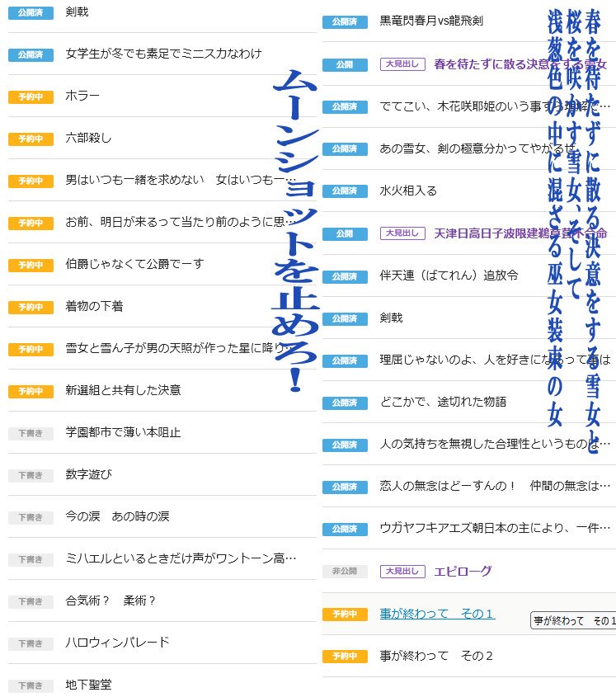This screenshot has width=616, height=697.
Task: Open the episode 伯爵じゃなくて公爵でーす
Action: (x=134, y=264)
